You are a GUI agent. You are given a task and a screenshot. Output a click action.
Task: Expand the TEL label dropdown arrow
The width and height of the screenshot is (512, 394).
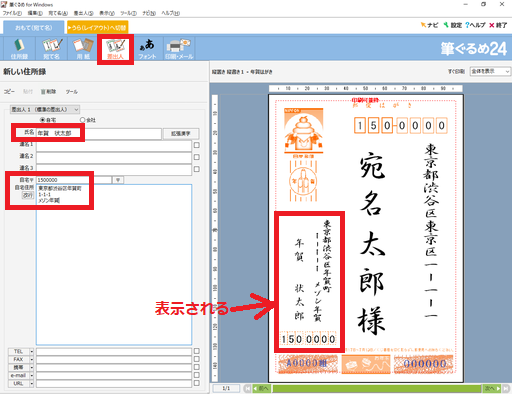coord(32,351)
